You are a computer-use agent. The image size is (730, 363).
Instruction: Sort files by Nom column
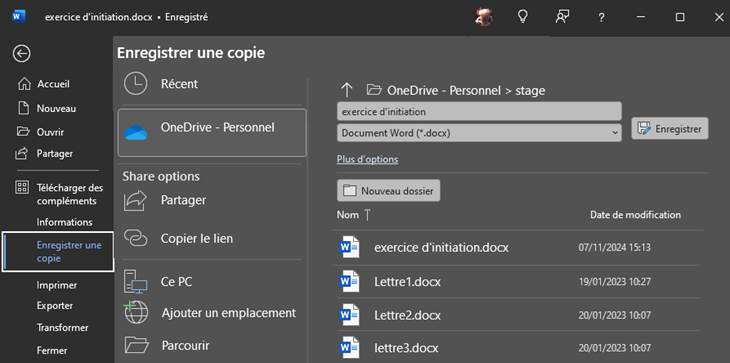click(348, 215)
